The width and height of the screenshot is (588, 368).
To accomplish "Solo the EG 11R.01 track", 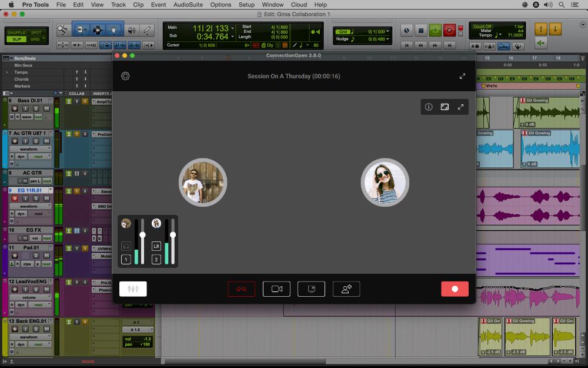I will [36, 198].
